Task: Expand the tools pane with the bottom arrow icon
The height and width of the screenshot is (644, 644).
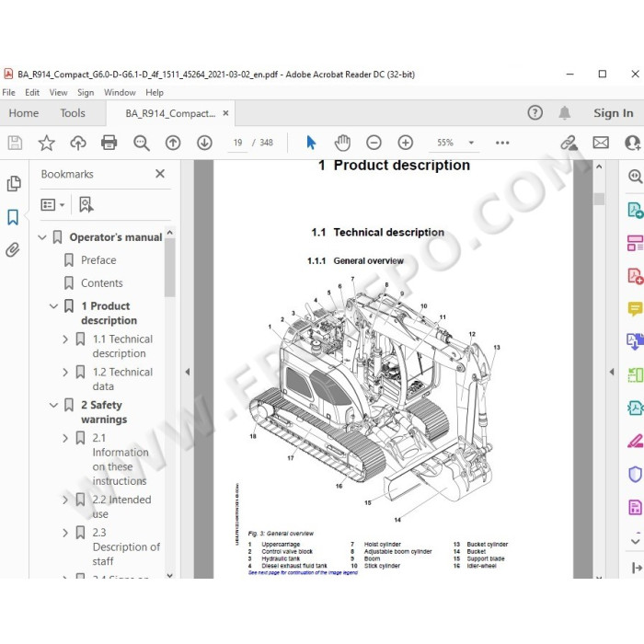Action: 637,568
